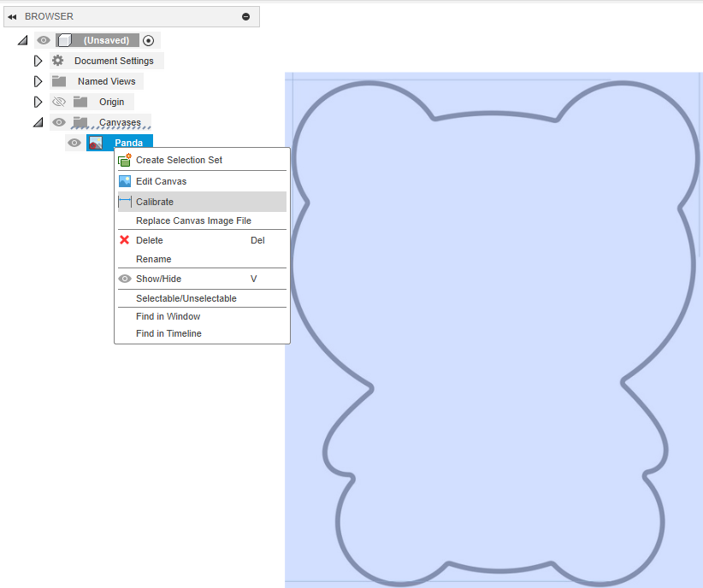Click the Edit Canvas picture icon
The height and width of the screenshot is (588, 703).
pos(125,181)
